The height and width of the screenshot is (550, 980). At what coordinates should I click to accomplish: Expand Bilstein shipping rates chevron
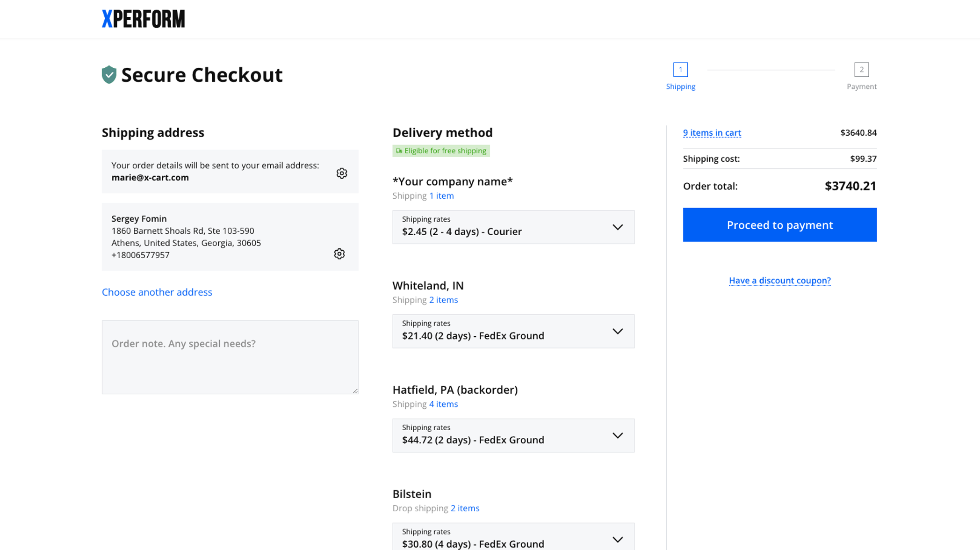pos(618,539)
